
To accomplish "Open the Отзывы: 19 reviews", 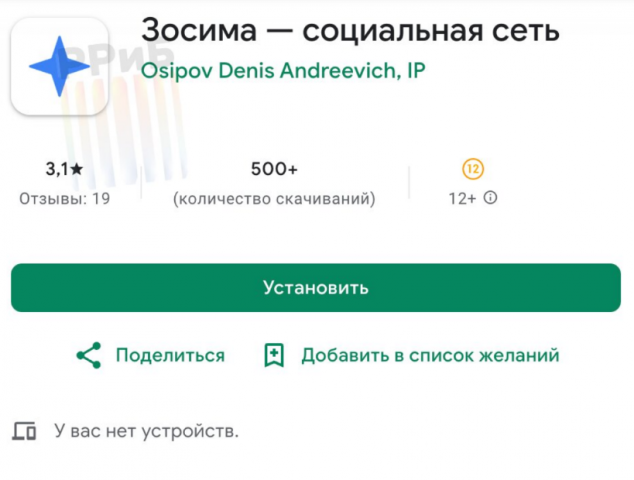I will click(x=65, y=199).
